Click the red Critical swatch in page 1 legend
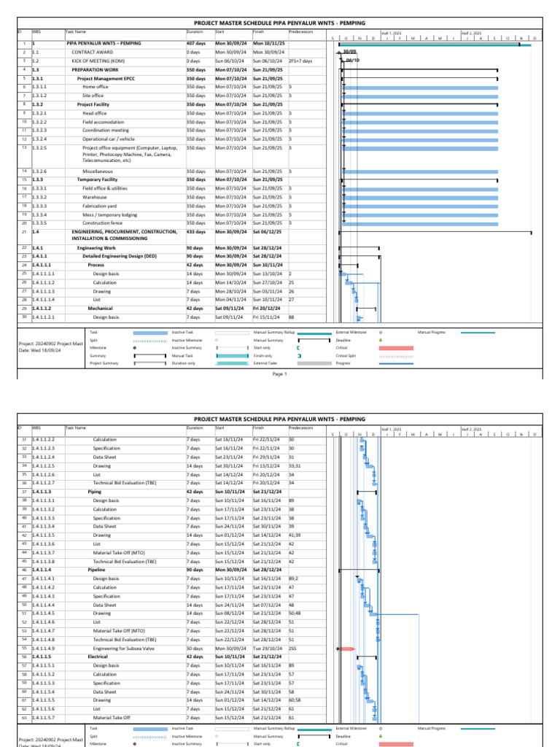 pyautogui.click(x=396, y=348)
